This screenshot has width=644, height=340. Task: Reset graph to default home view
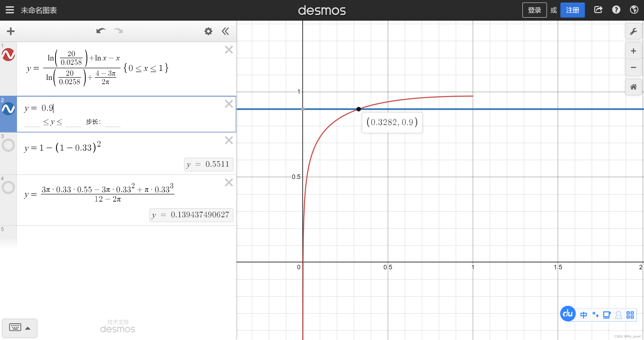(x=633, y=87)
